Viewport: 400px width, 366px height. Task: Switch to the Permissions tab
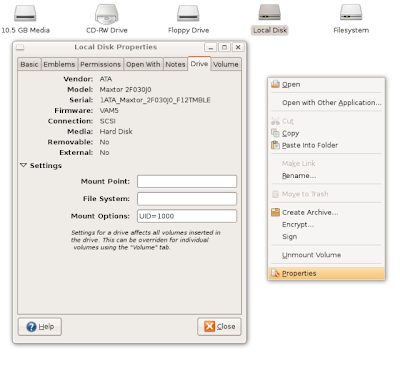(x=100, y=64)
